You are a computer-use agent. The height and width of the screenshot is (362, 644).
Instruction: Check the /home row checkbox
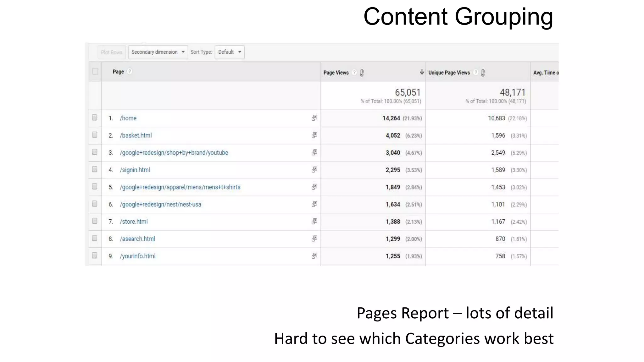95,118
